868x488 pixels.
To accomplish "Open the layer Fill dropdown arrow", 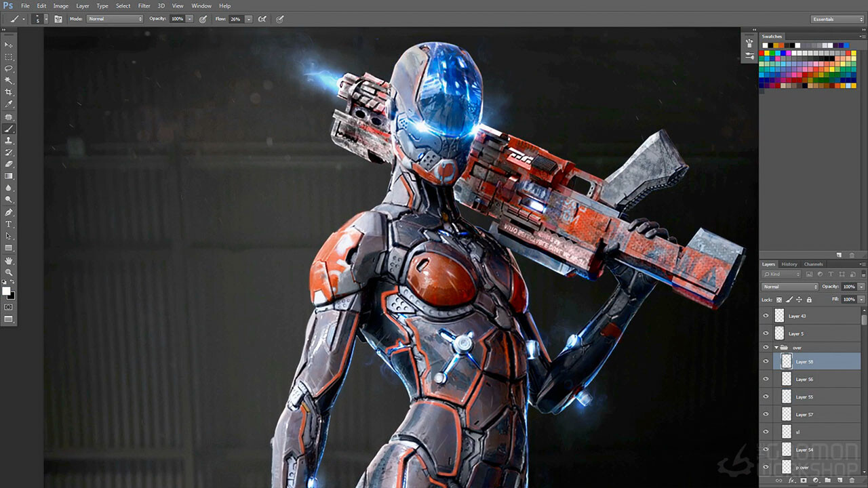I will pos(861,300).
